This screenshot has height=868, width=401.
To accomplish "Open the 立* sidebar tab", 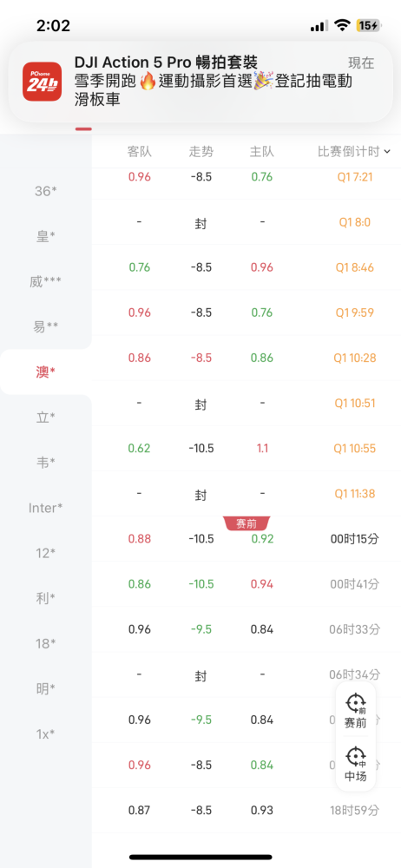I will click(46, 418).
